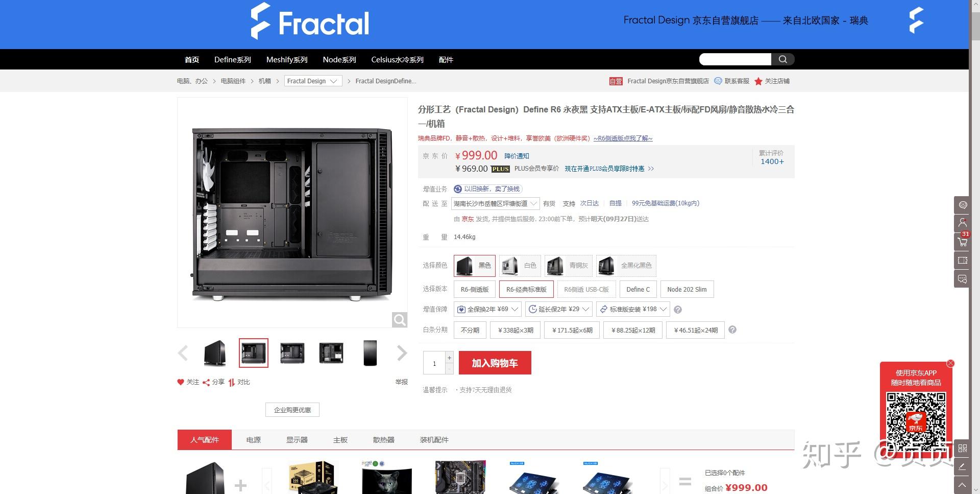
Task: Click 加入购物车 button
Action: pos(495,363)
